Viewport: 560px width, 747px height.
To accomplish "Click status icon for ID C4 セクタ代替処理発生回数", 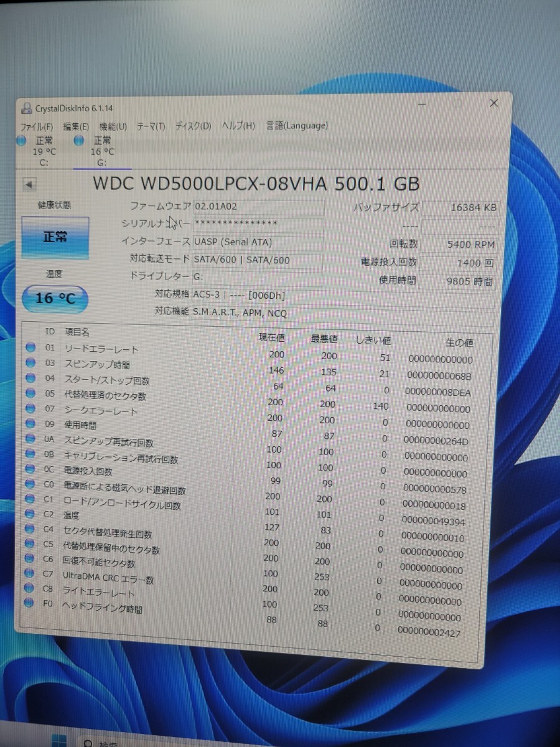I will 30,529.
